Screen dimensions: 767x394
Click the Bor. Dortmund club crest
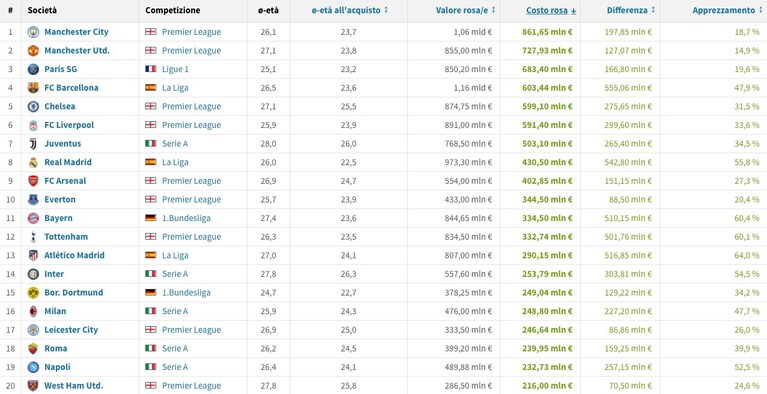[x=33, y=293]
